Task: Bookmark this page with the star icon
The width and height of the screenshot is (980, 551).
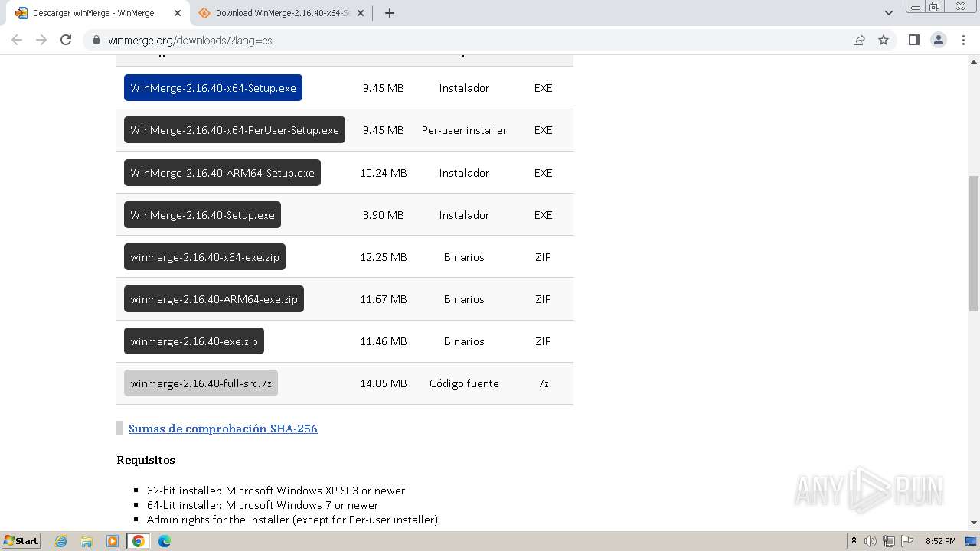Action: point(884,40)
